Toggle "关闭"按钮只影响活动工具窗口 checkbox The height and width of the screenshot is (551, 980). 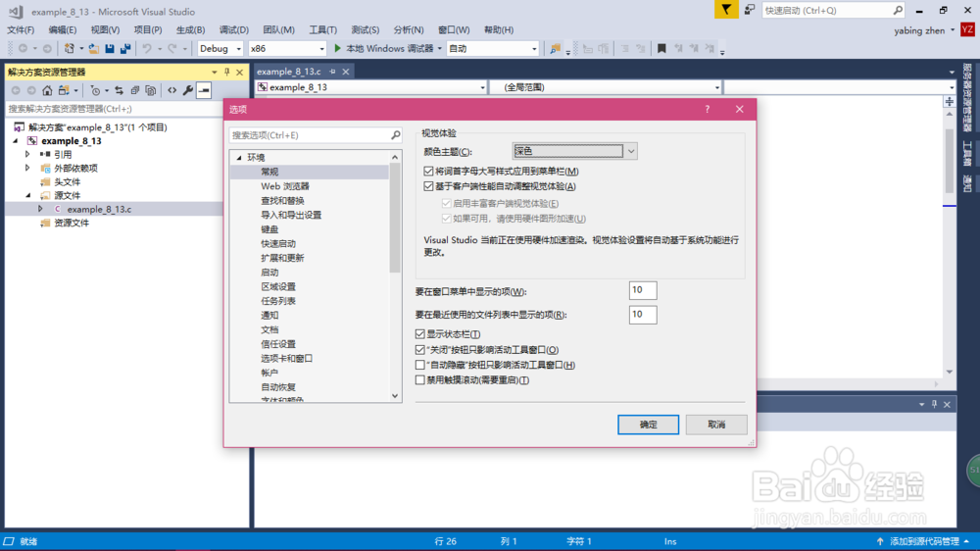point(420,350)
